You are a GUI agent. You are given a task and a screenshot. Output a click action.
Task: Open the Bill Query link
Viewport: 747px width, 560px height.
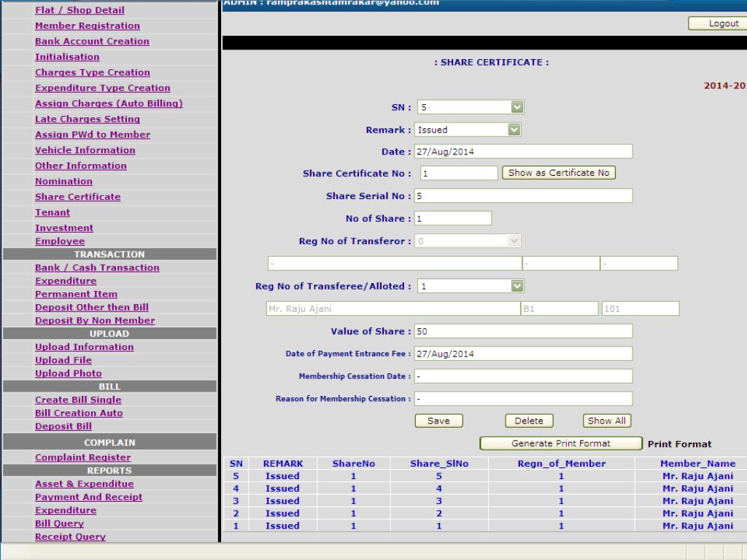(x=59, y=524)
